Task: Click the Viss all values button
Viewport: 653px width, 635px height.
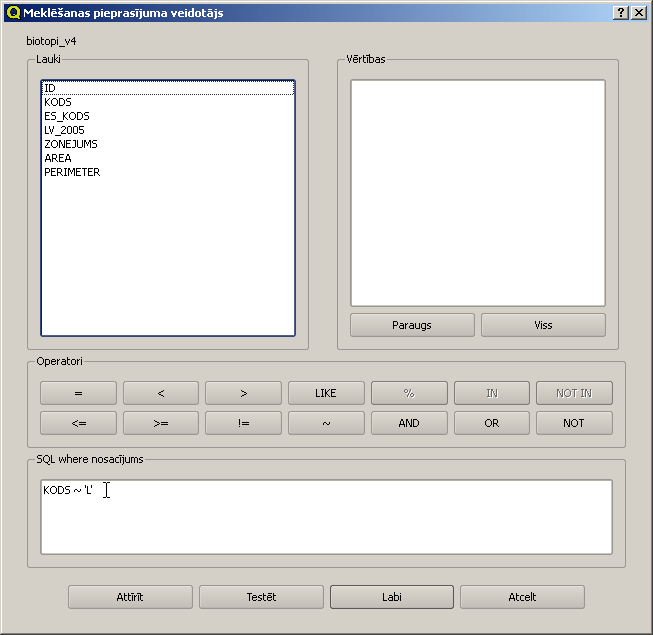Action: (543, 325)
